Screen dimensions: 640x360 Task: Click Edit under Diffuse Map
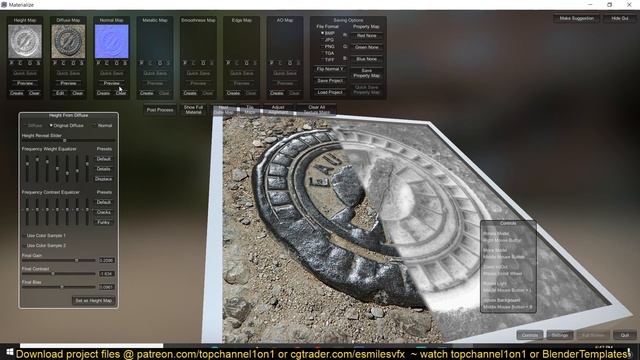tap(60, 93)
